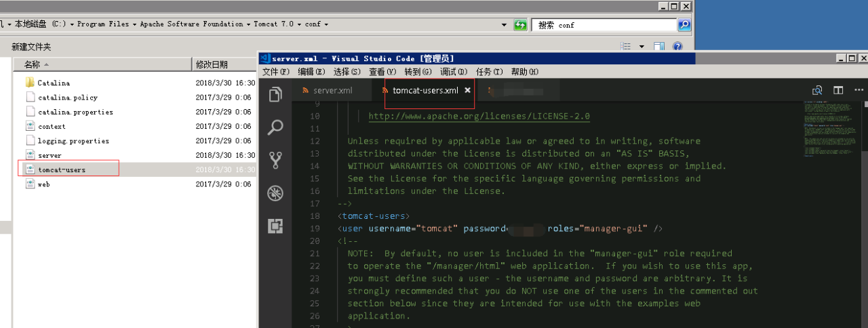
Task: Click line number 18 in the editor gutter
Action: pos(314,216)
